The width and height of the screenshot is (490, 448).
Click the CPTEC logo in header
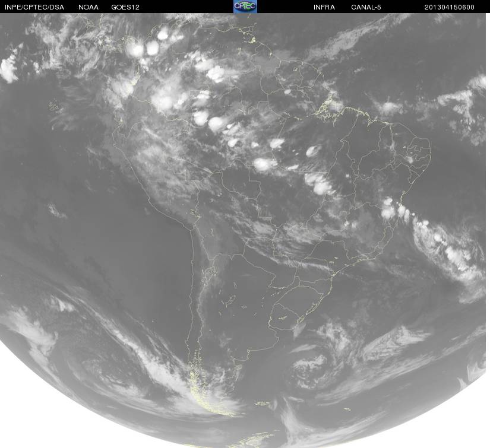coord(245,7)
